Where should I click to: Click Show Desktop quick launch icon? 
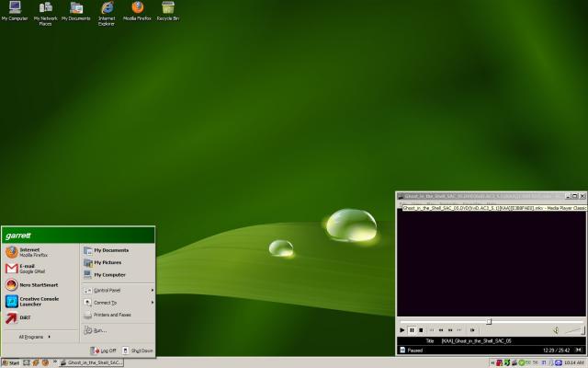[x=27, y=362]
